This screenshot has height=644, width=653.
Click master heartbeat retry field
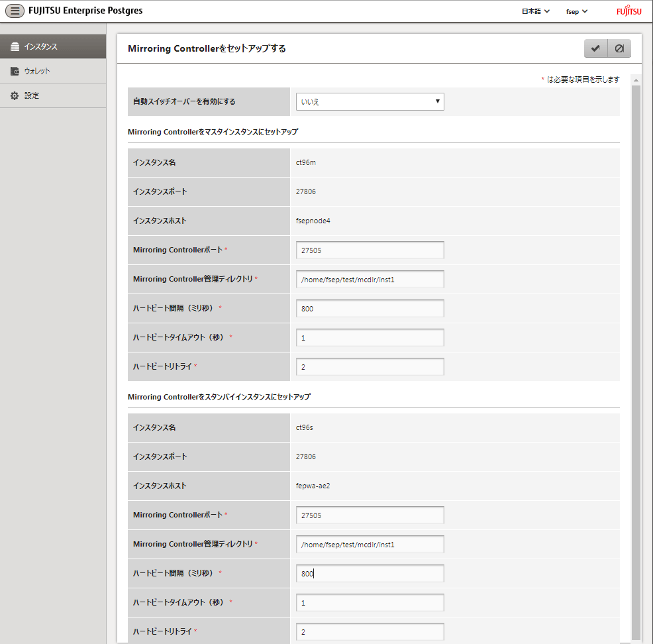point(370,366)
